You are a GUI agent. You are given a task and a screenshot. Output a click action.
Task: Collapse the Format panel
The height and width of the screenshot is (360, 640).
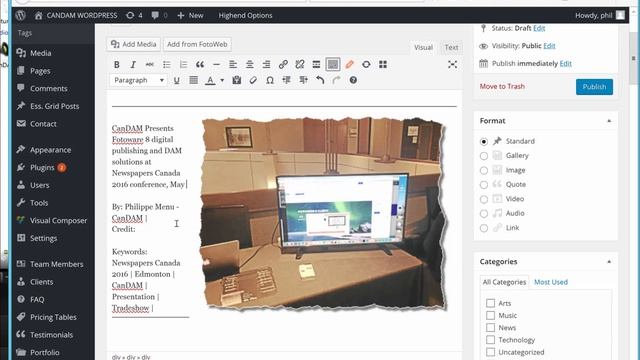609,121
